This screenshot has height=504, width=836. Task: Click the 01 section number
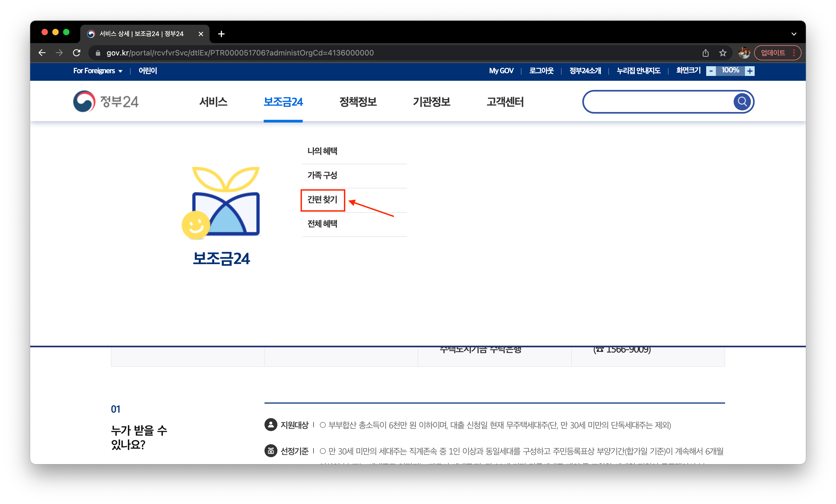point(115,409)
